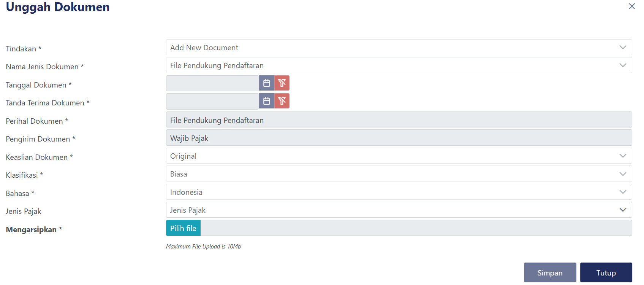The height and width of the screenshot is (285, 644).
Task: Click the Tanda Terima Dokumen date field
Action: 212,101
